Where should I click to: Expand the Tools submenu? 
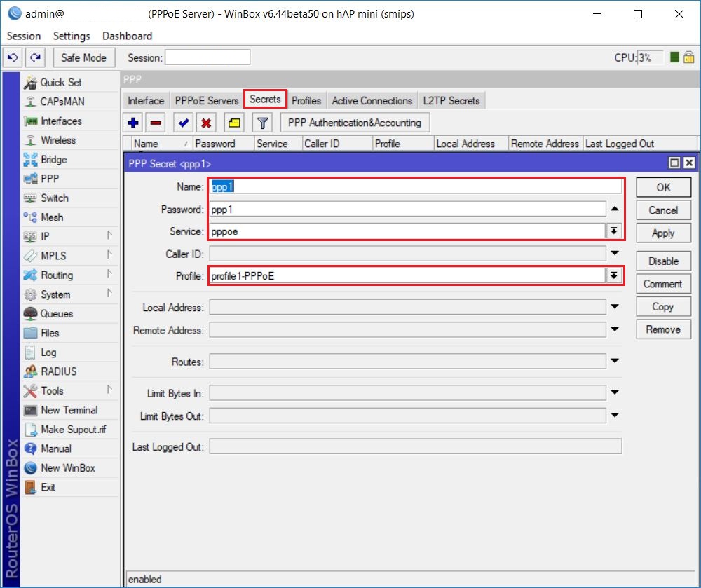[x=109, y=390]
